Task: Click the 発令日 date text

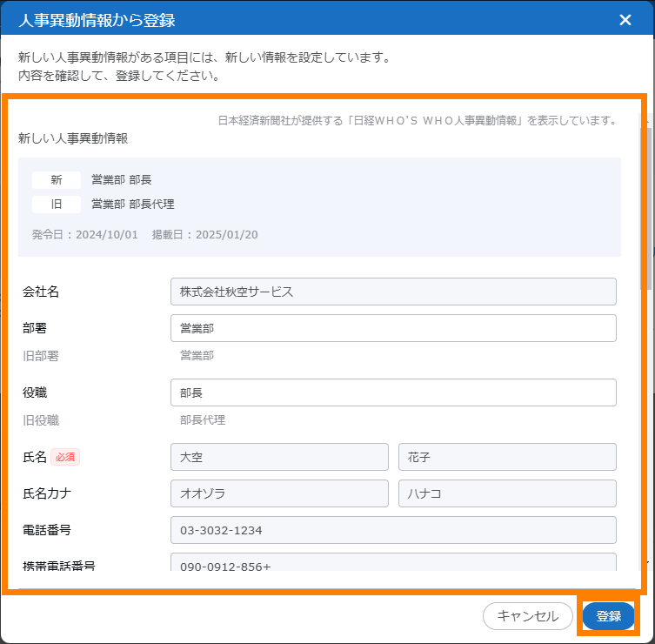Action: click(x=84, y=235)
